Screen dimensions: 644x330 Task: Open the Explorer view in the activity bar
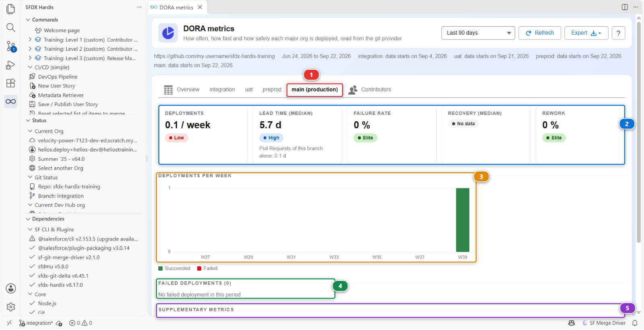tap(11, 9)
